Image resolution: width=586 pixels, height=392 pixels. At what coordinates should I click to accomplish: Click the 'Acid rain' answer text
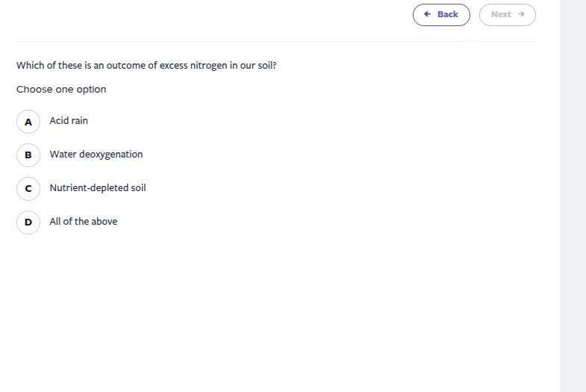click(69, 120)
